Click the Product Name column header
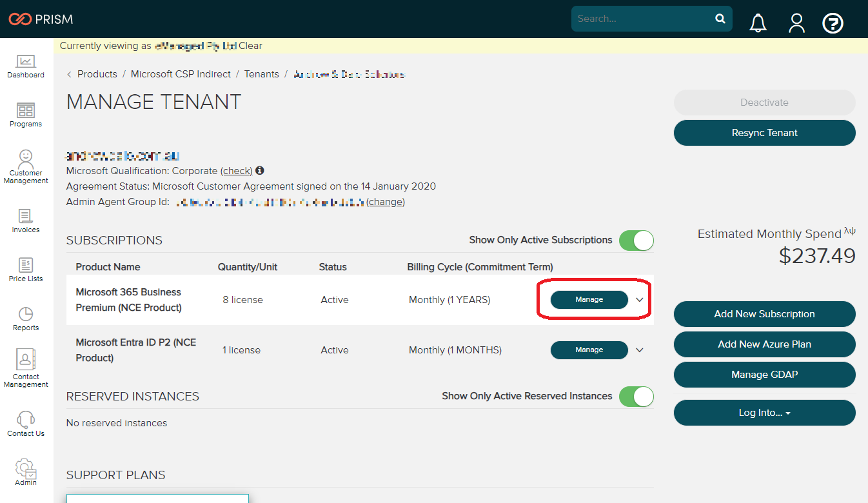The height and width of the screenshot is (503, 868). [x=108, y=267]
